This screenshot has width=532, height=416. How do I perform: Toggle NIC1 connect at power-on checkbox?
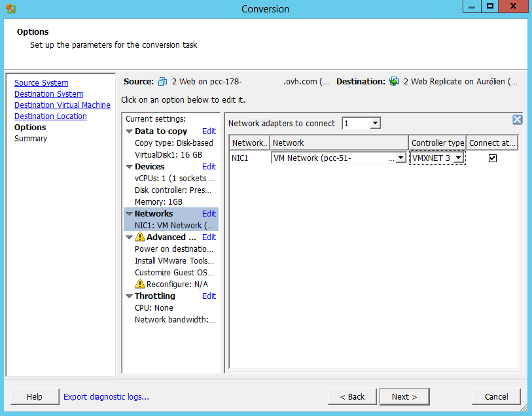pyautogui.click(x=493, y=158)
